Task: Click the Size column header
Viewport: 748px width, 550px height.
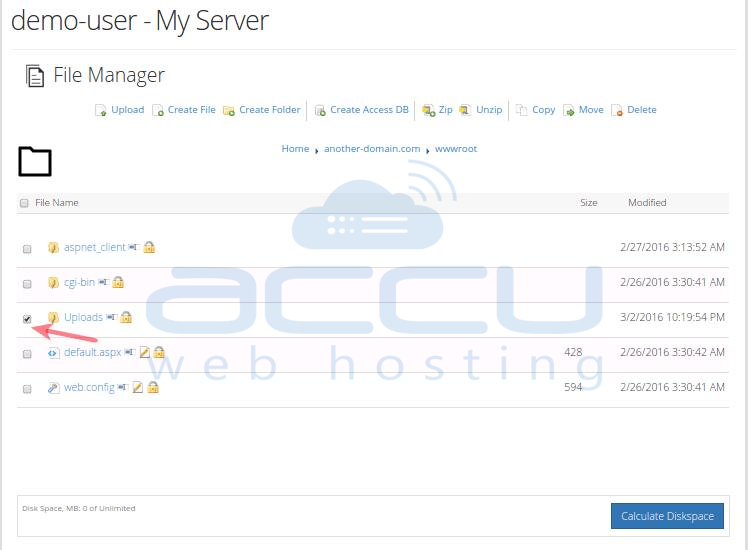Action: (588, 203)
